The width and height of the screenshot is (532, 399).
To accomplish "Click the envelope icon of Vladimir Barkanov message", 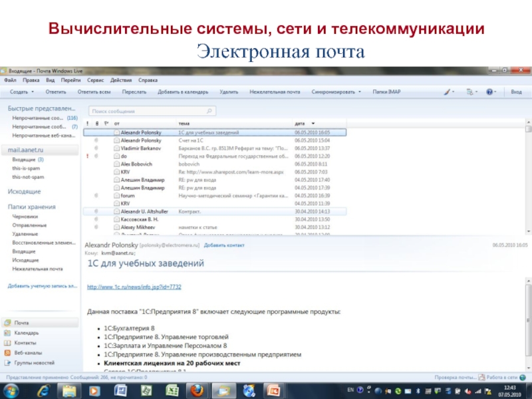I will pyautogui.click(x=116, y=149).
